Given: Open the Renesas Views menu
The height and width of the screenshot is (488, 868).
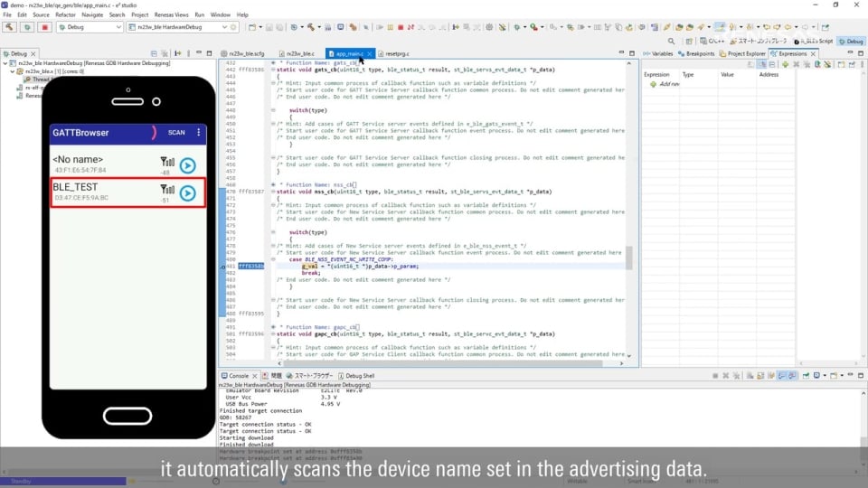Looking at the screenshot, I should (x=172, y=15).
